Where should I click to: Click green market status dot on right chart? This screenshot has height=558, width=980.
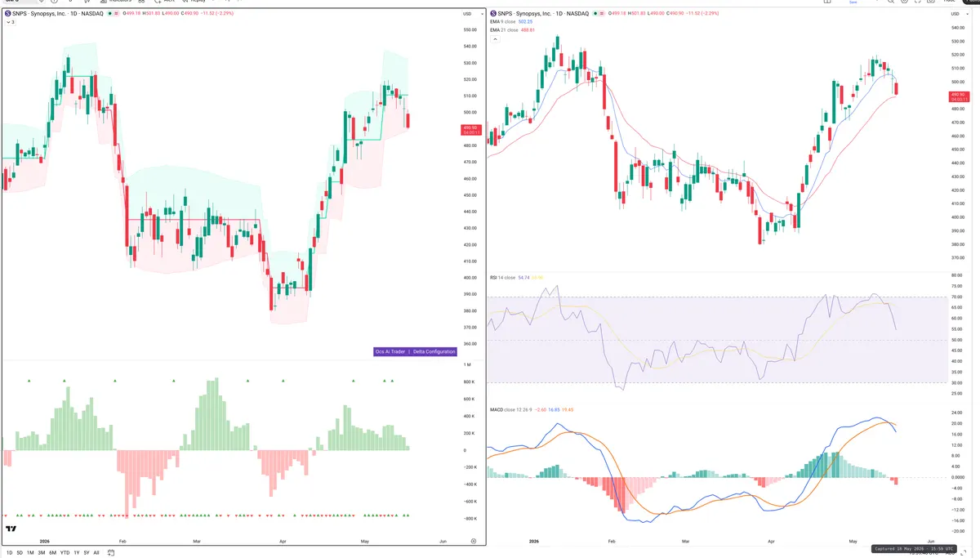(x=596, y=14)
